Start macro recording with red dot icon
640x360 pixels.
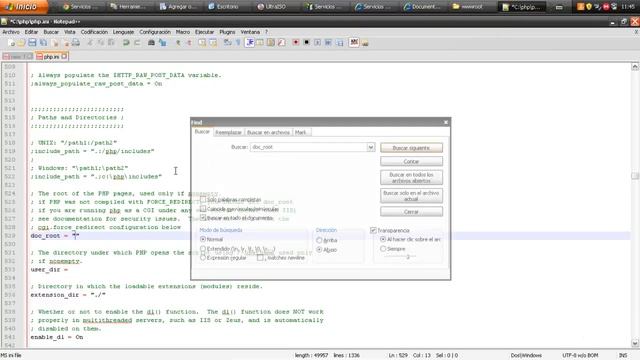pyautogui.click(x=296, y=42)
